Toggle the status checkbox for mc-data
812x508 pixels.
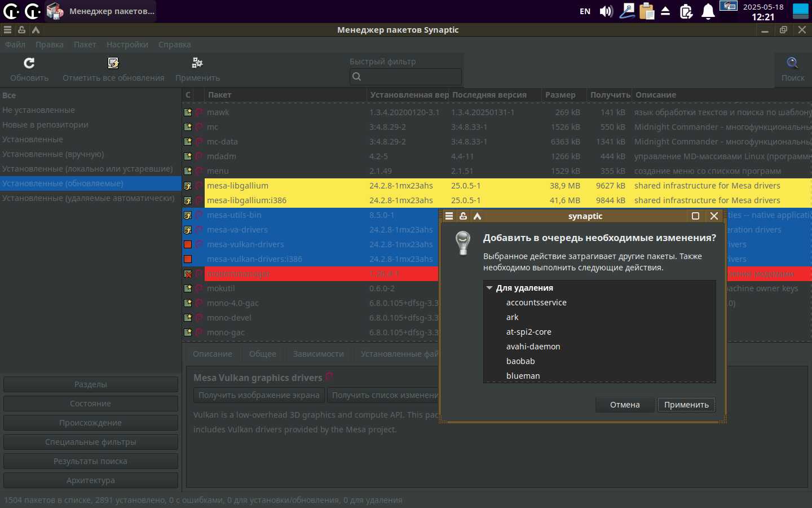tap(188, 142)
